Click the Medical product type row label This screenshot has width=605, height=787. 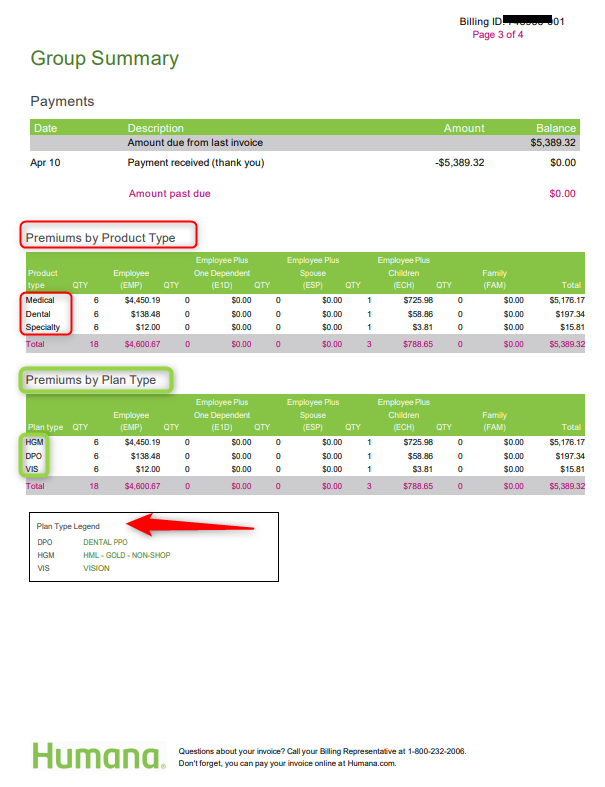coord(41,300)
